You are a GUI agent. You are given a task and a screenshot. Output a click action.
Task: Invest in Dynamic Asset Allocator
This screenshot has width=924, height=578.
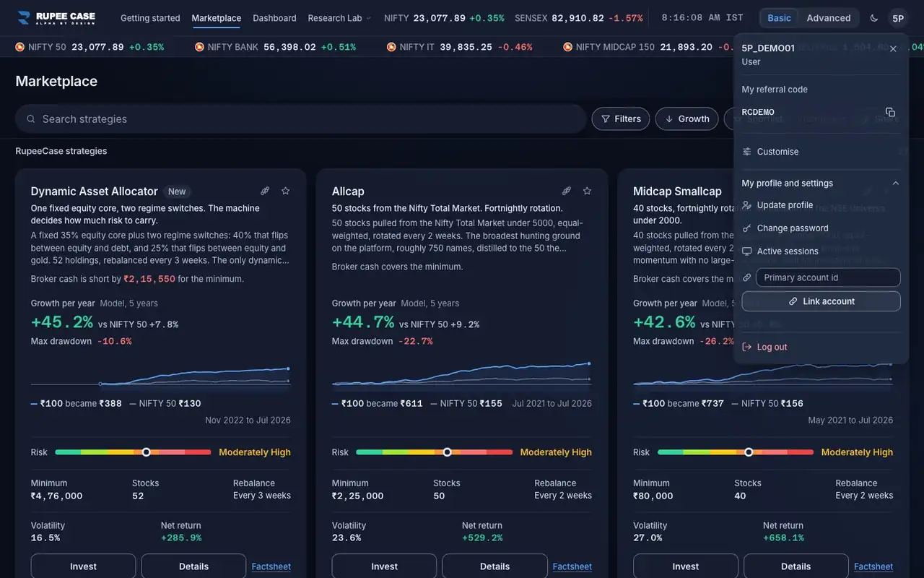83,566
